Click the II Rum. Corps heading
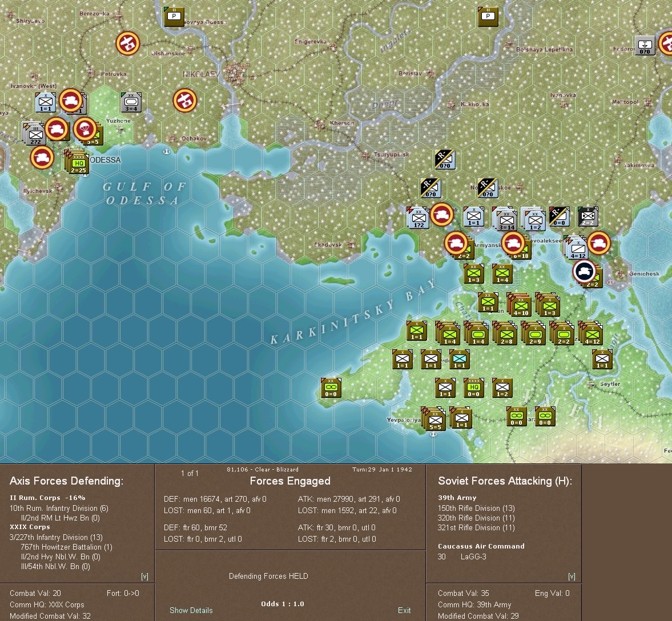The height and width of the screenshot is (621, 672). (47, 498)
